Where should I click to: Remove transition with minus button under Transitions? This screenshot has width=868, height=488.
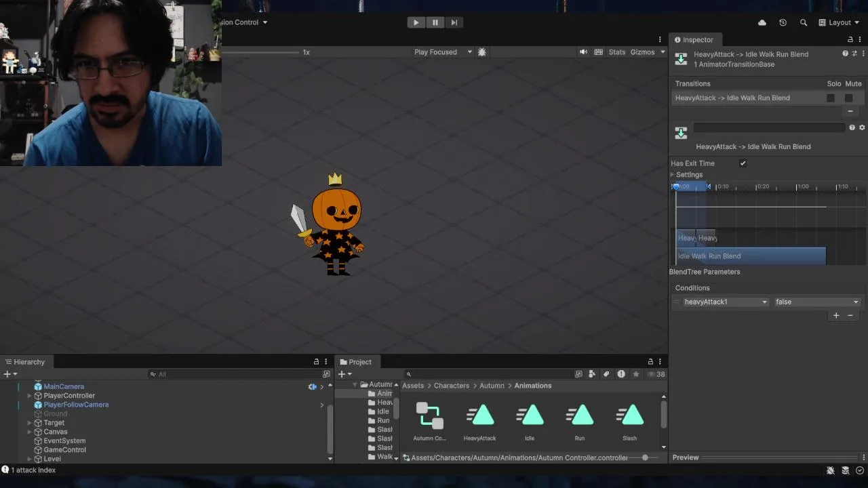pos(850,111)
